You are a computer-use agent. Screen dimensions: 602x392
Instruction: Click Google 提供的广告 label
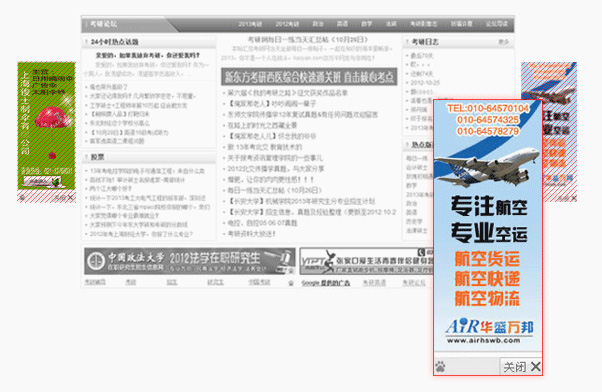pos(326,283)
